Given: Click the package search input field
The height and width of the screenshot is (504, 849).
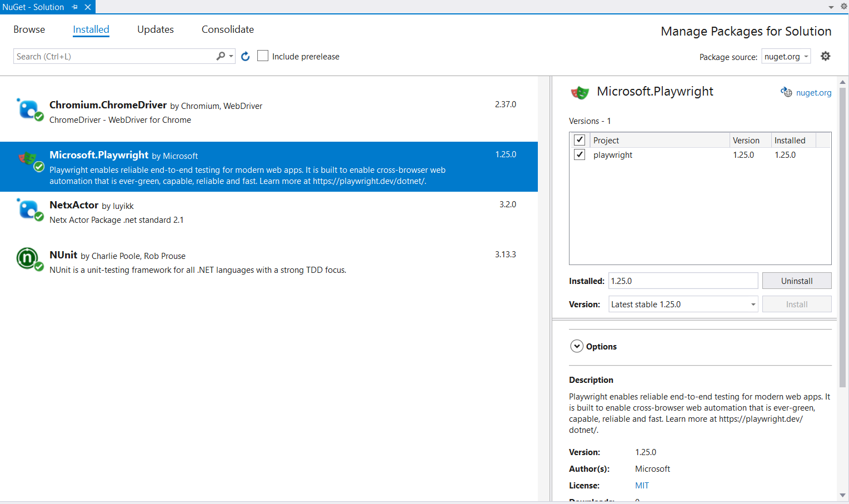Looking at the screenshot, I should click(114, 56).
